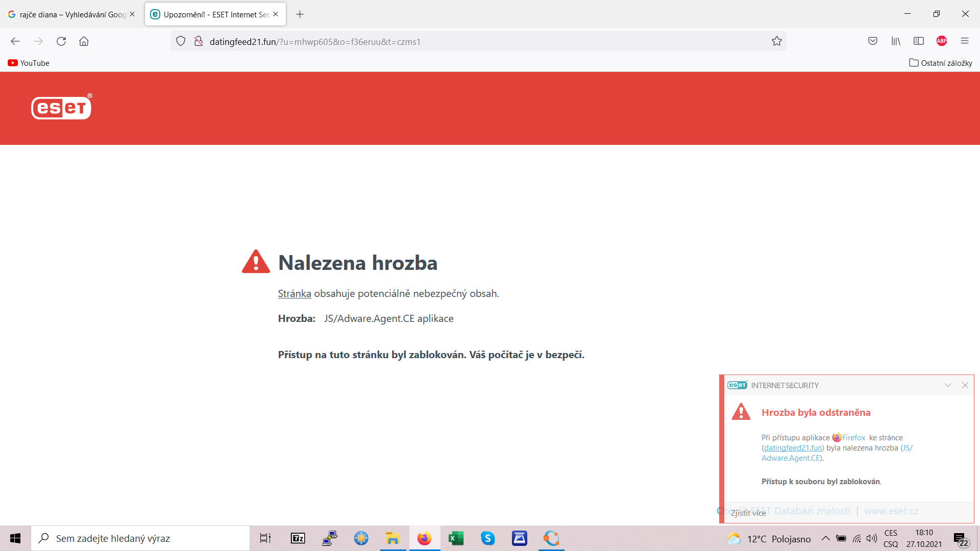Viewport: 980px width, 551px height.
Task: Click the ESET logo in the red banner
Action: [x=62, y=107]
